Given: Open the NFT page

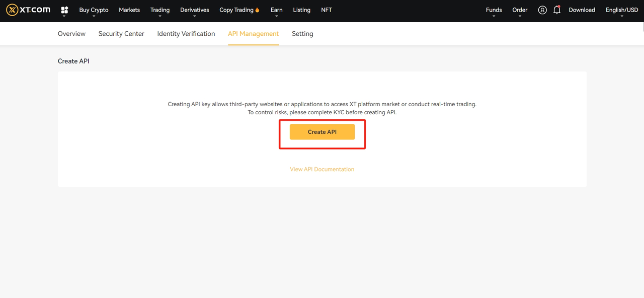Looking at the screenshot, I should pos(327,10).
